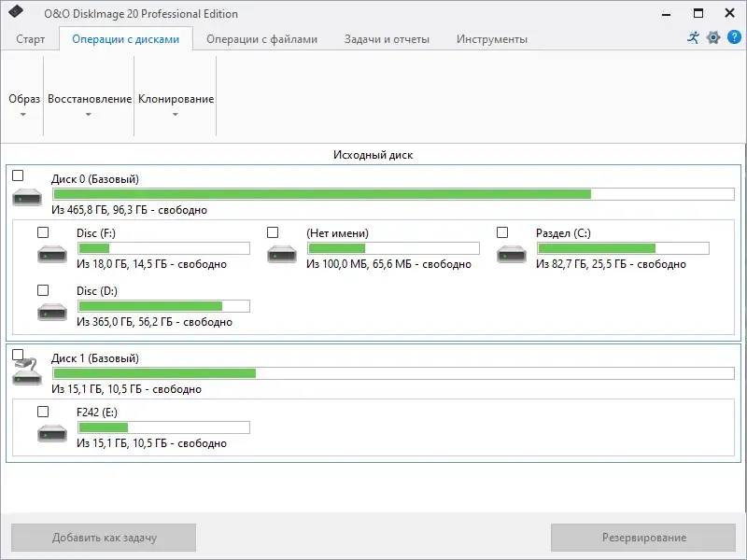This screenshot has width=747, height=560.
Task: Click the Диск 0 (Базовый) label
Action: coord(95,179)
